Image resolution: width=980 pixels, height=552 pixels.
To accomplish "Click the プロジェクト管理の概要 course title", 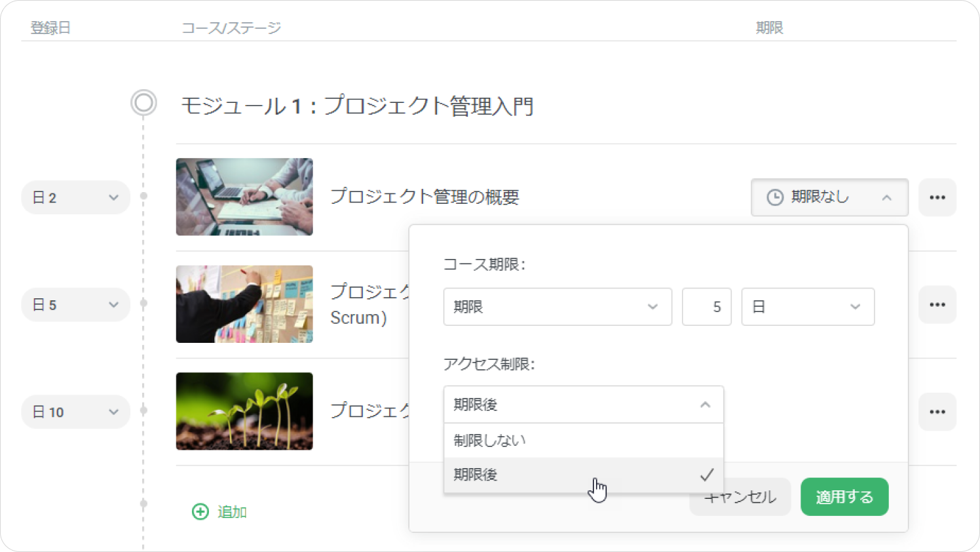I will 424,197.
